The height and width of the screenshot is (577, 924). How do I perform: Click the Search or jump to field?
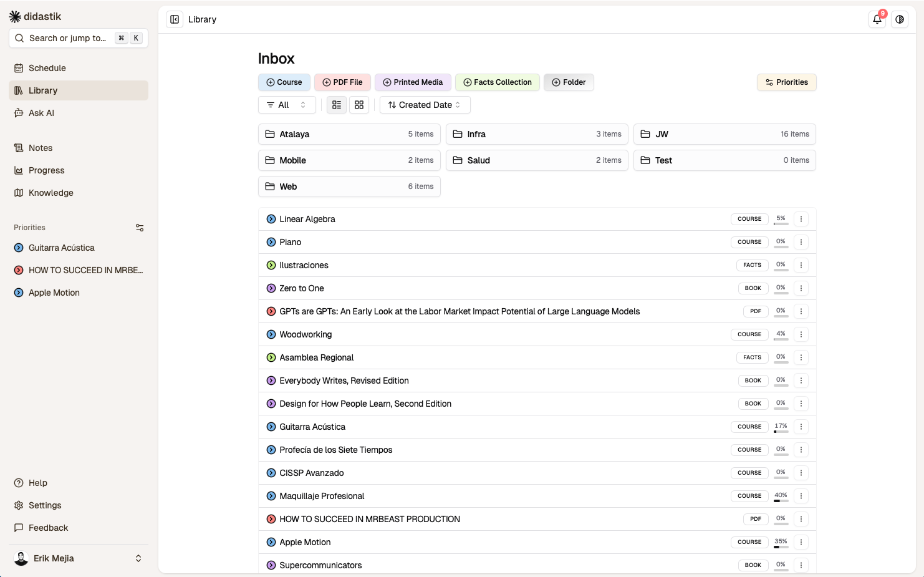pos(79,38)
